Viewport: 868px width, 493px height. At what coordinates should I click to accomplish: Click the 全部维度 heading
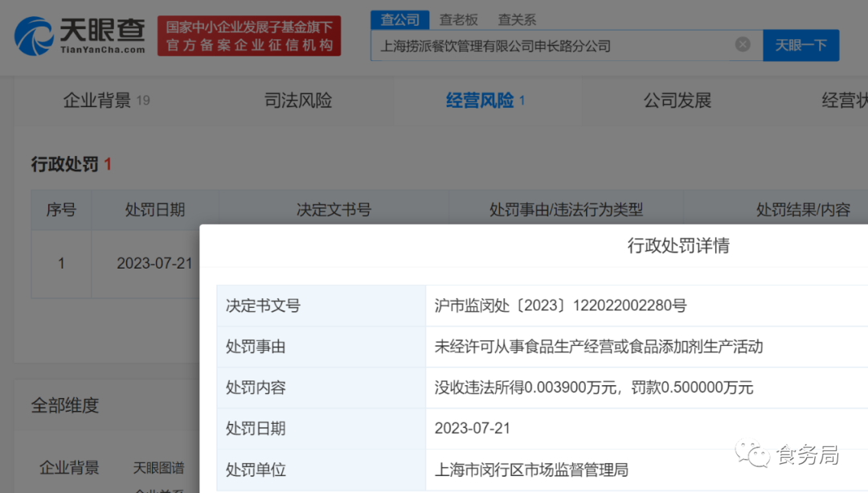coord(65,405)
